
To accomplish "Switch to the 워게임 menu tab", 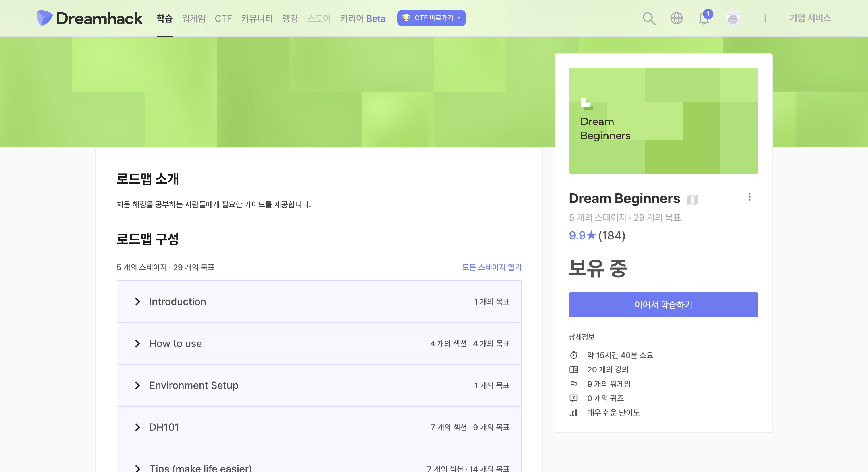I will coord(193,18).
